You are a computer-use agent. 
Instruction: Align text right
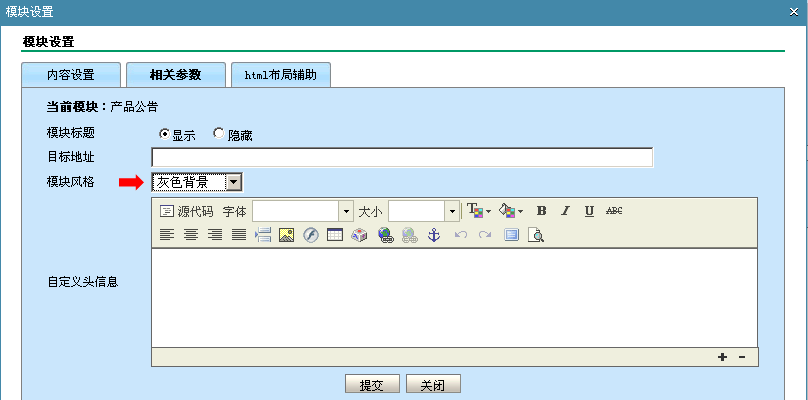[x=215, y=235]
